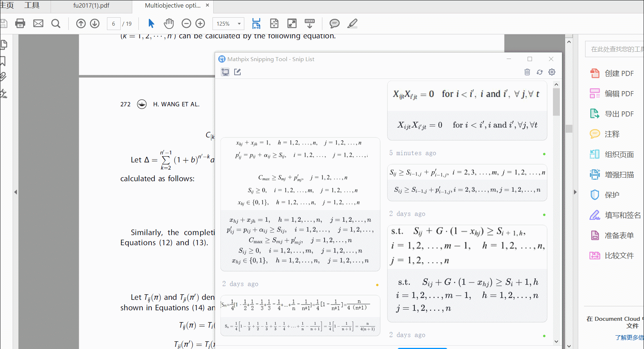
Task: Delete snips using the Mathpix trash icon
Action: 527,72
